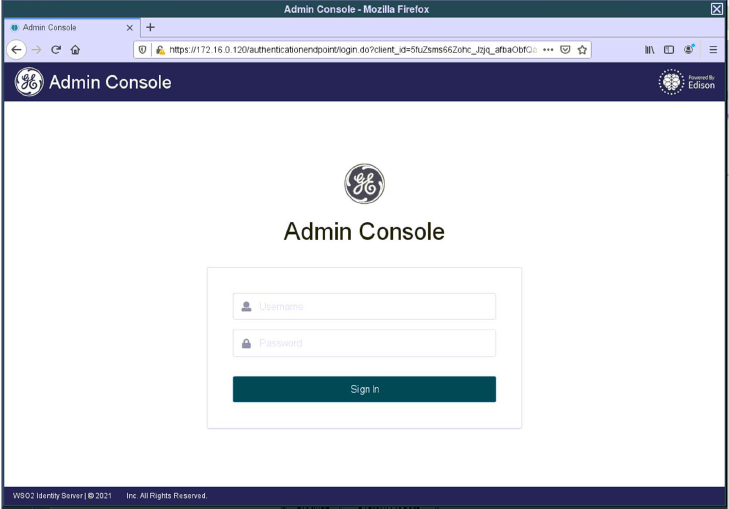Go to the Firefox home page

pyautogui.click(x=75, y=49)
